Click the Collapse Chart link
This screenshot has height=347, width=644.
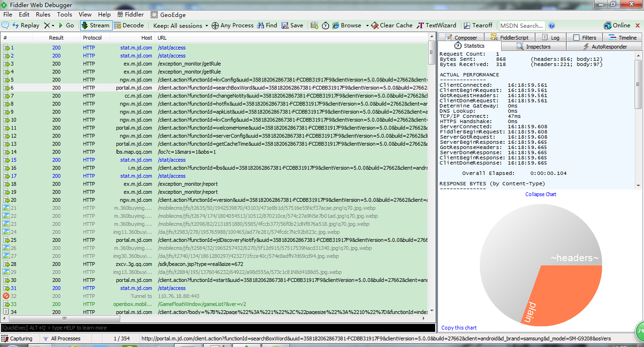[x=541, y=194]
